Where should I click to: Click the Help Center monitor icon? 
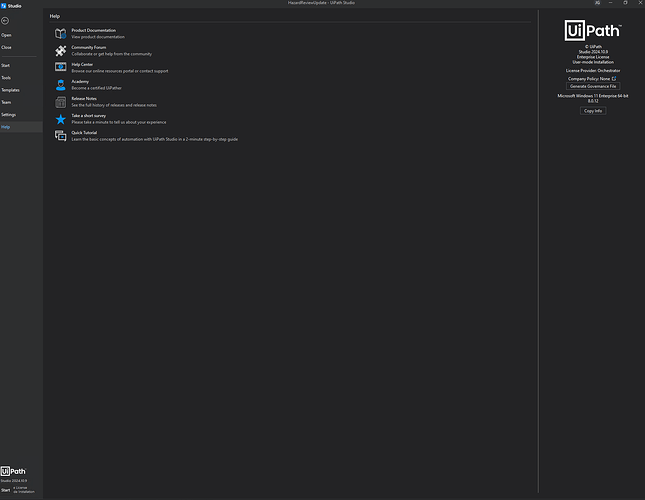[60, 67]
